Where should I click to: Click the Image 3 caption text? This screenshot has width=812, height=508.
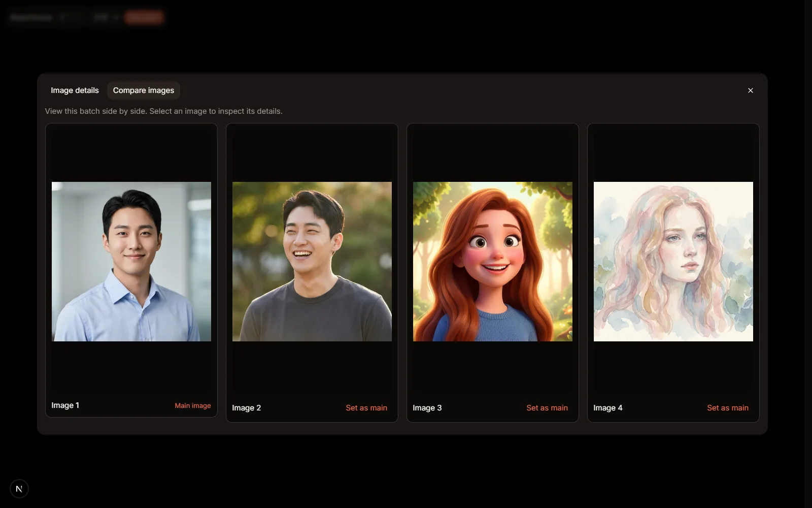427,408
